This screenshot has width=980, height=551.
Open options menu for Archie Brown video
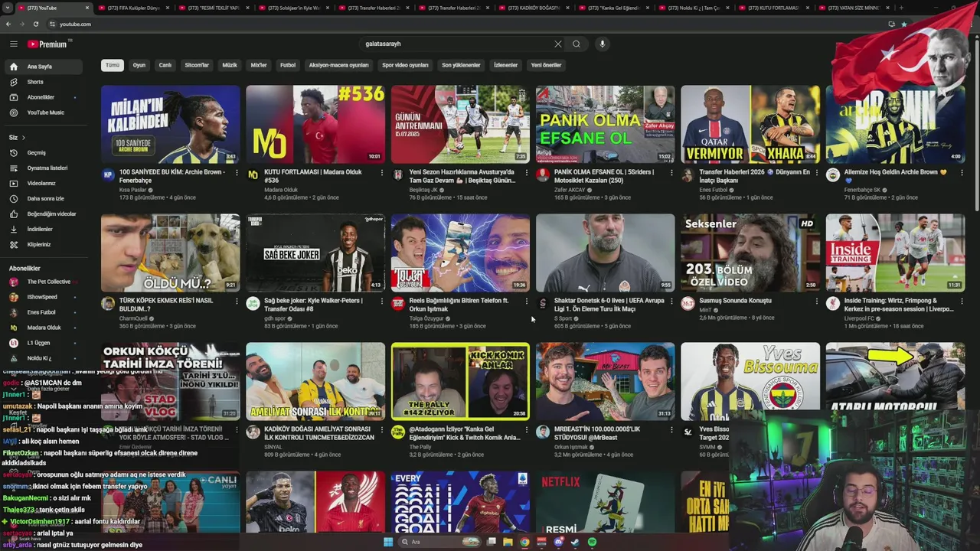(x=237, y=173)
